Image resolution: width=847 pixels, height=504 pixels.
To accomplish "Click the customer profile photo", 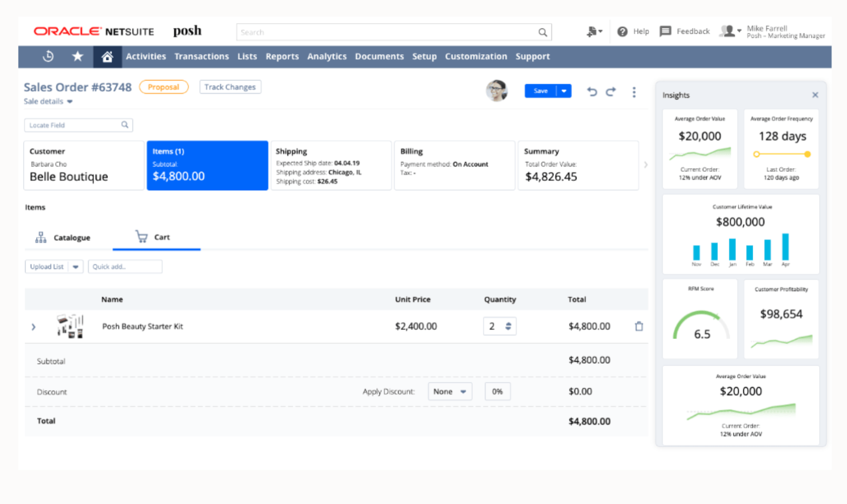I will pos(497,91).
